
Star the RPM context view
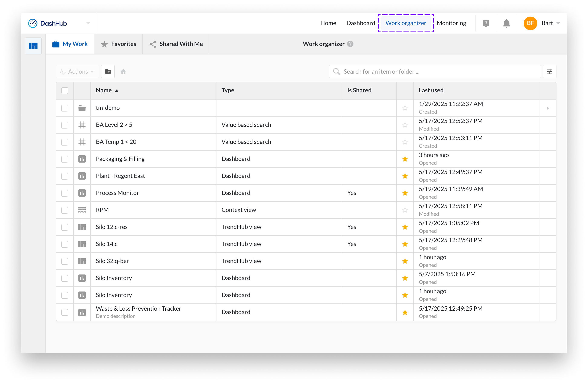click(x=405, y=210)
